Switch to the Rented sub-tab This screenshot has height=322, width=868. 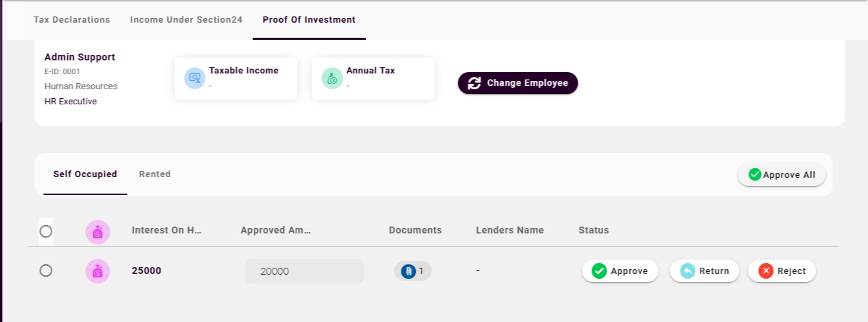click(x=155, y=174)
